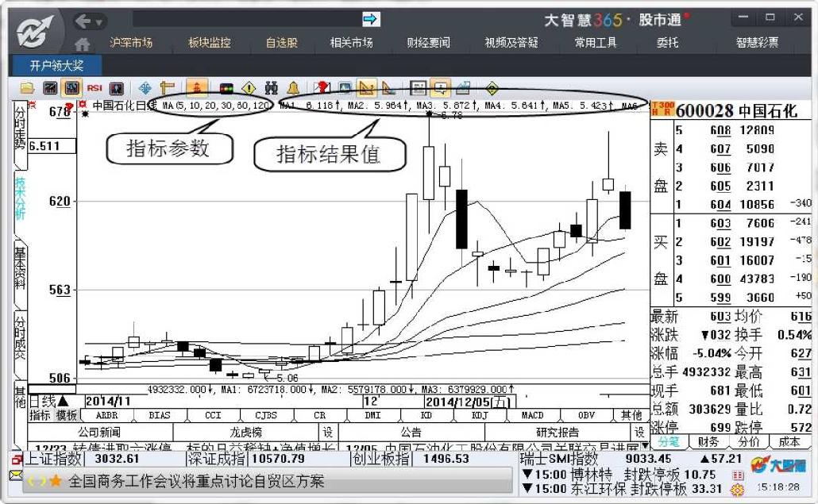Viewport: 818px width, 504px height.
Task: Click the window layout icon in the toolbar
Action: click(x=418, y=88)
